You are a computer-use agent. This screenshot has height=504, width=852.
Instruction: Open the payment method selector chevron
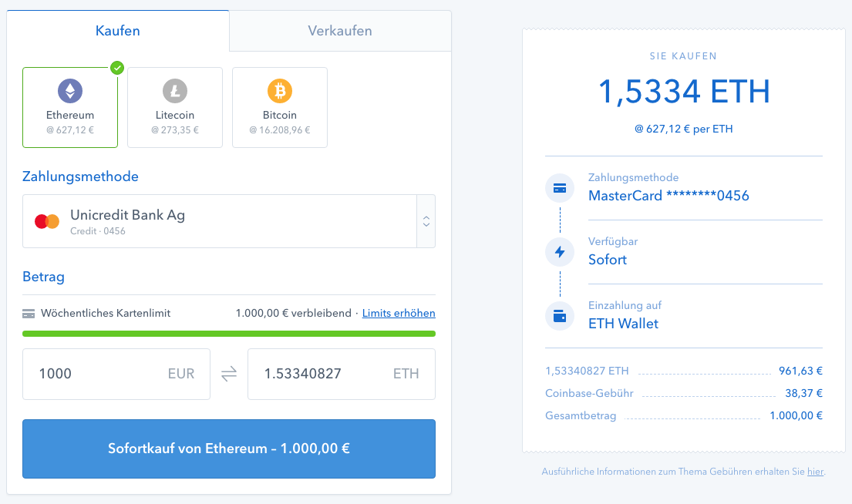[426, 220]
